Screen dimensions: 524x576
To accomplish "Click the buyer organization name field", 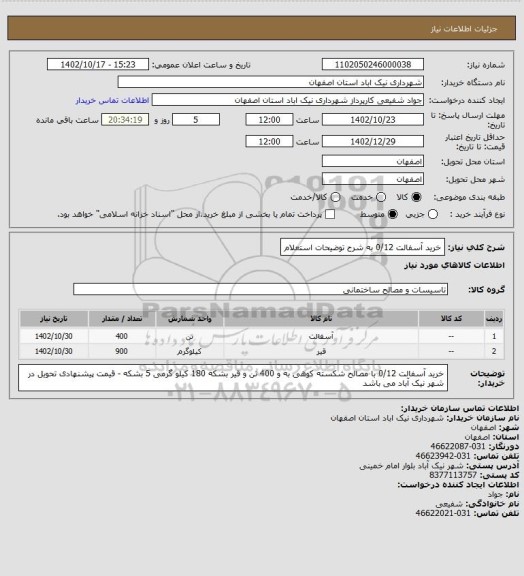I will point(270,82).
